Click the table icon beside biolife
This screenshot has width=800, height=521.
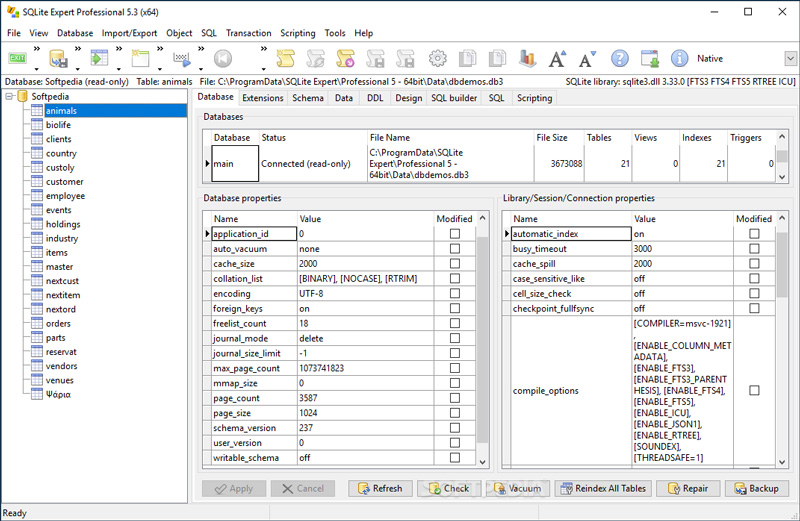37,125
